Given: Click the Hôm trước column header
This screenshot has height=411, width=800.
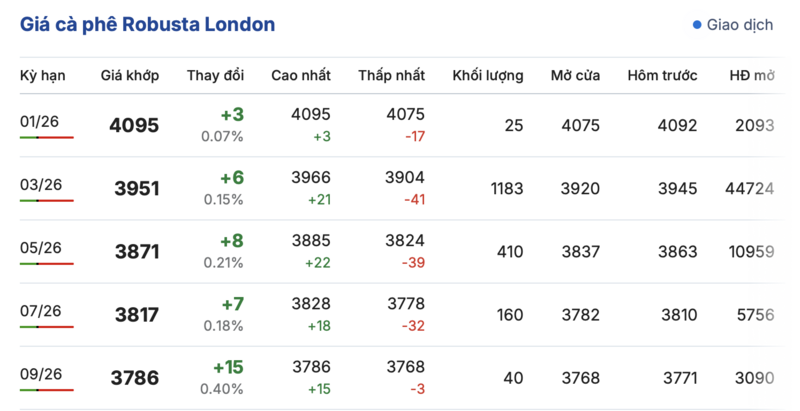Looking at the screenshot, I should click(663, 76).
